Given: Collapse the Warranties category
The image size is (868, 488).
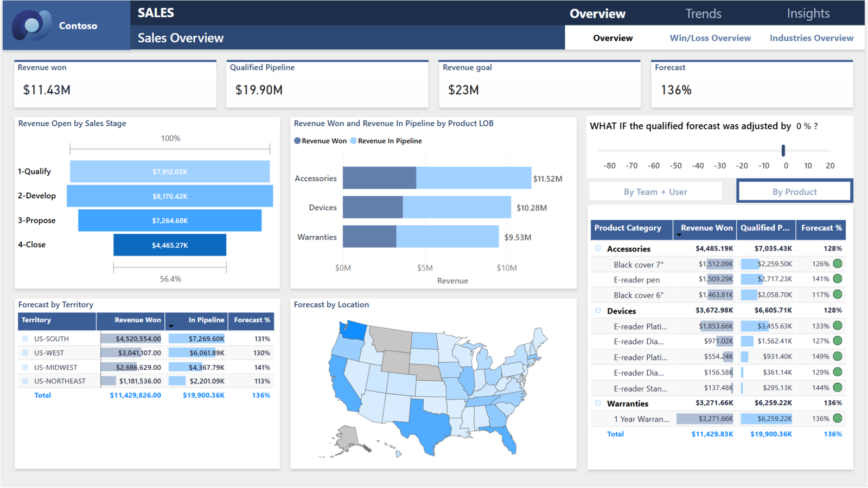Looking at the screenshot, I should pyautogui.click(x=597, y=403).
